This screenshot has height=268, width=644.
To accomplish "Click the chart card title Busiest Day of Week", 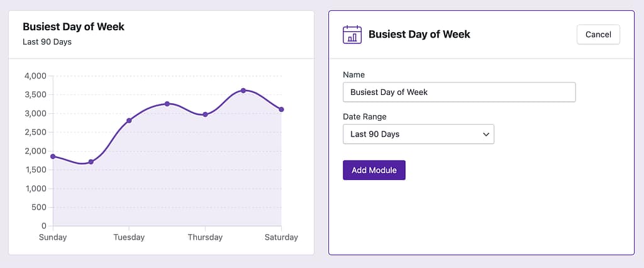I will pyautogui.click(x=74, y=27).
